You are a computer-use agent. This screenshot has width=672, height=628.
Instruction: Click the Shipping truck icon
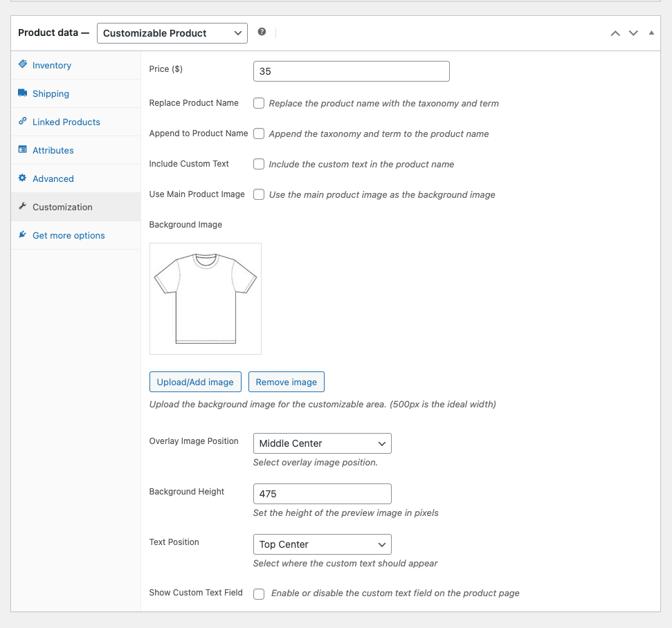[x=23, y=93]
